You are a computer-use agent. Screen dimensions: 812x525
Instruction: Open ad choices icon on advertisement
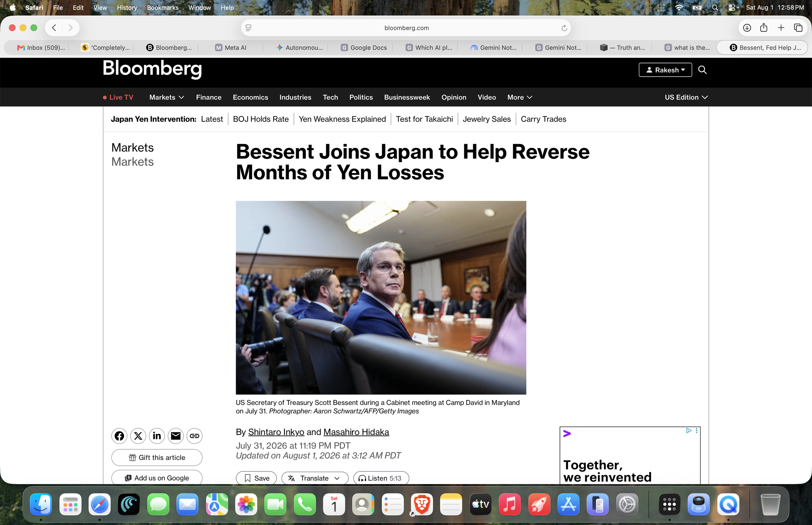point(689,430)
